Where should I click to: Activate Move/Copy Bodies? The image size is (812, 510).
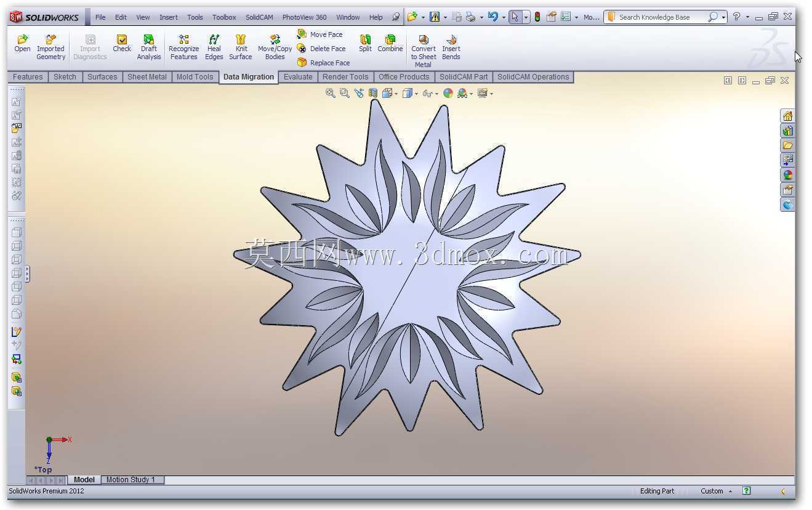[275, 47]
